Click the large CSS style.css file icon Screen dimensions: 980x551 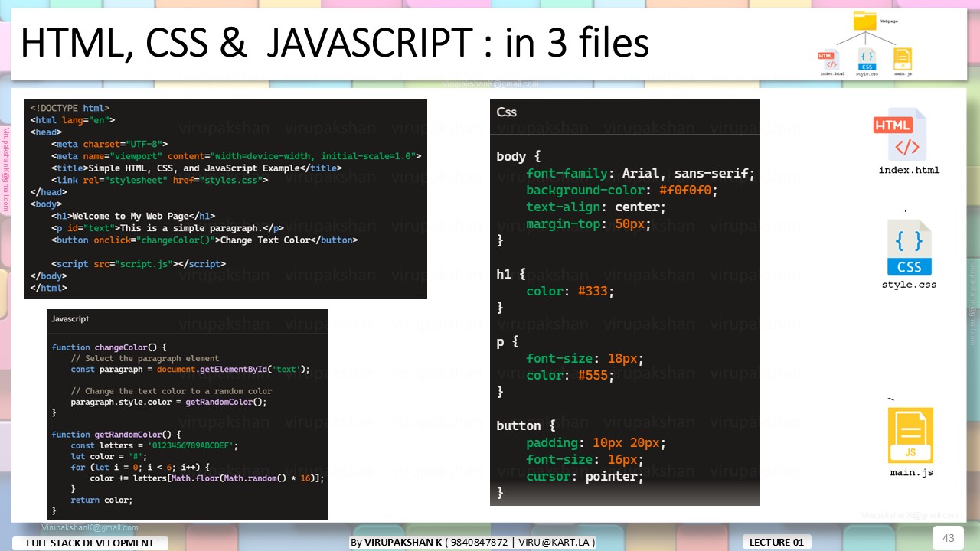[910, 247]
